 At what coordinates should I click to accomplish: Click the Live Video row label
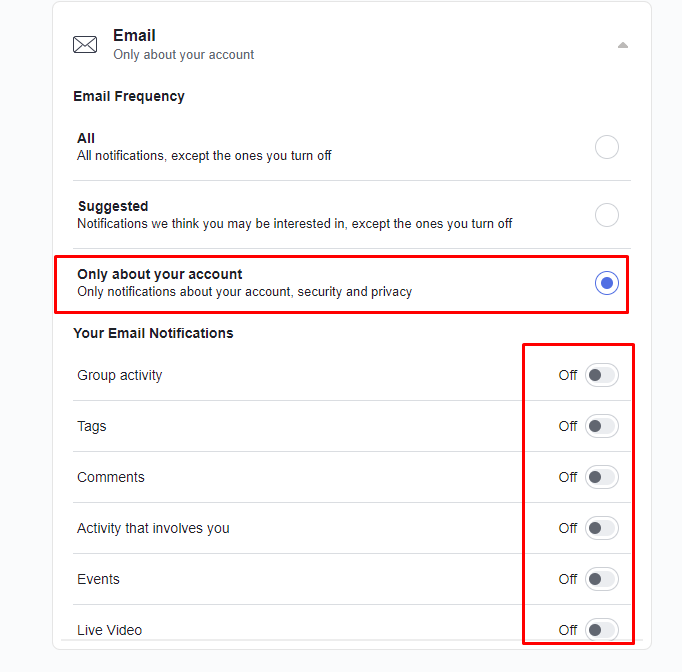pos(109,630)
